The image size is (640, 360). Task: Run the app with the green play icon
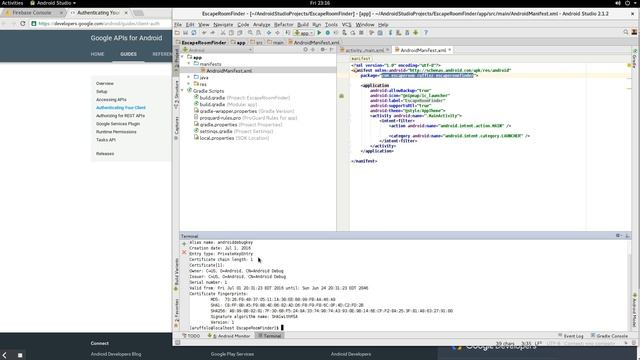(x=319, y=33)
